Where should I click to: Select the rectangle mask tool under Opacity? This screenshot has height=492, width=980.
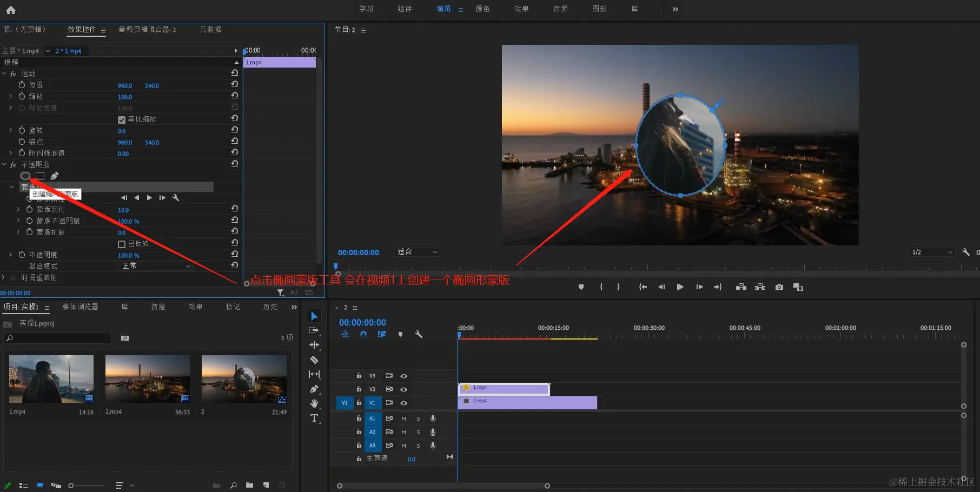coord(40,176)
